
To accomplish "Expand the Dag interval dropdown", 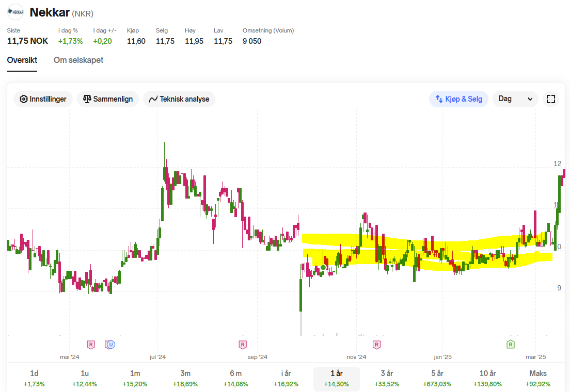I will coord(515,99).
